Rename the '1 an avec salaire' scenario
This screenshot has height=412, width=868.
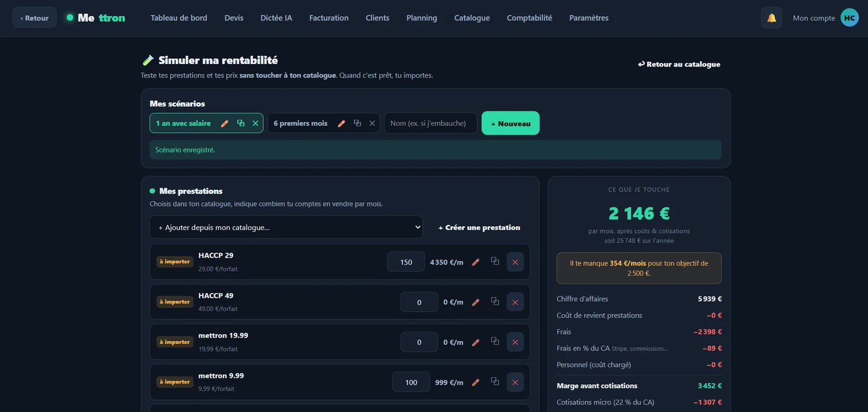click(x=225, y=123)
